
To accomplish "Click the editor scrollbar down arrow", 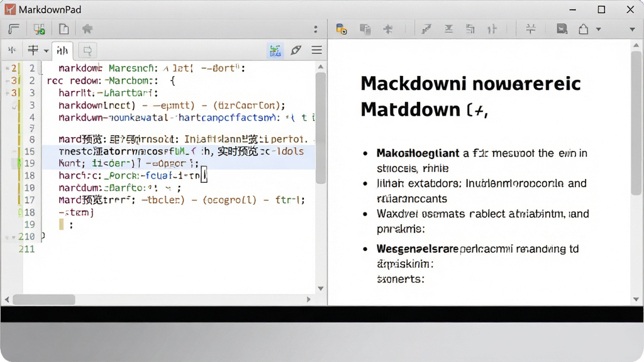I will [321, 288].
